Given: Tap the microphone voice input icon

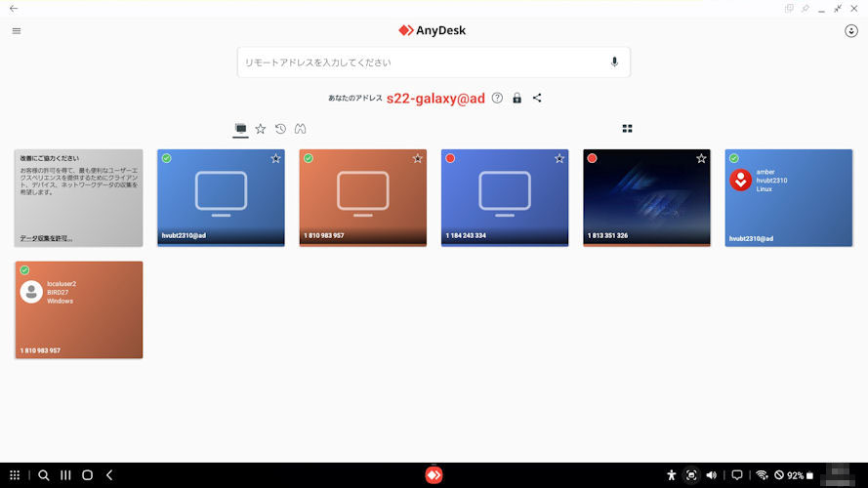Looking at the screenshot, I should 614,61.
